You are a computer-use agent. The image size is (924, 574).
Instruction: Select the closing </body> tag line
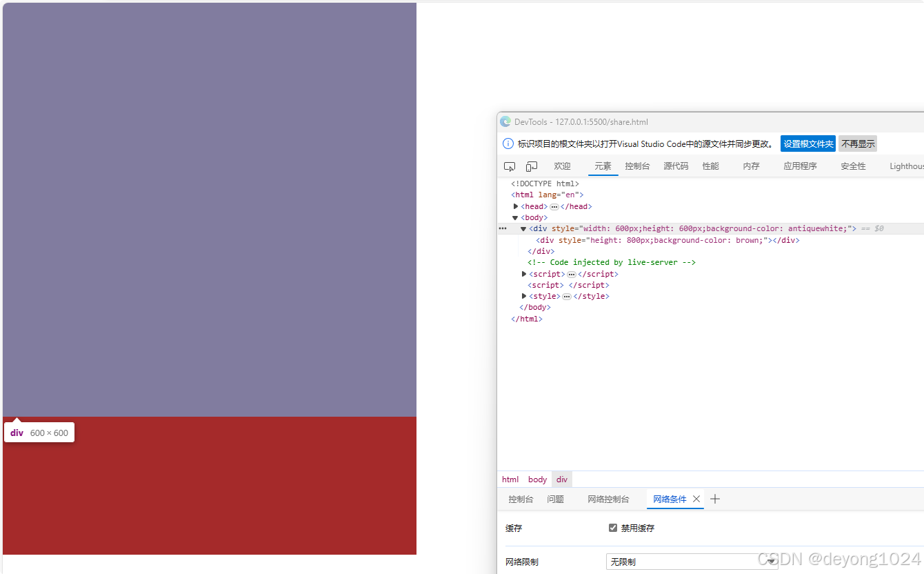535,307
